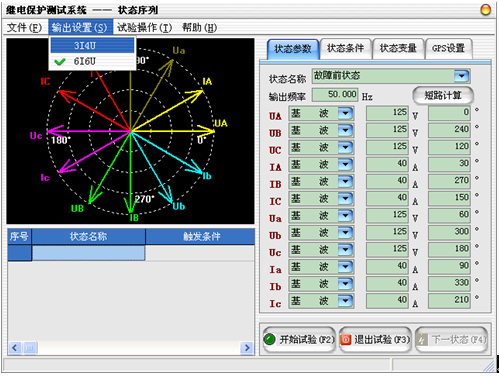Click the left arrow of the horizontal scrollbar
This screenshot has height=376, width=499.
pos(15,348)
